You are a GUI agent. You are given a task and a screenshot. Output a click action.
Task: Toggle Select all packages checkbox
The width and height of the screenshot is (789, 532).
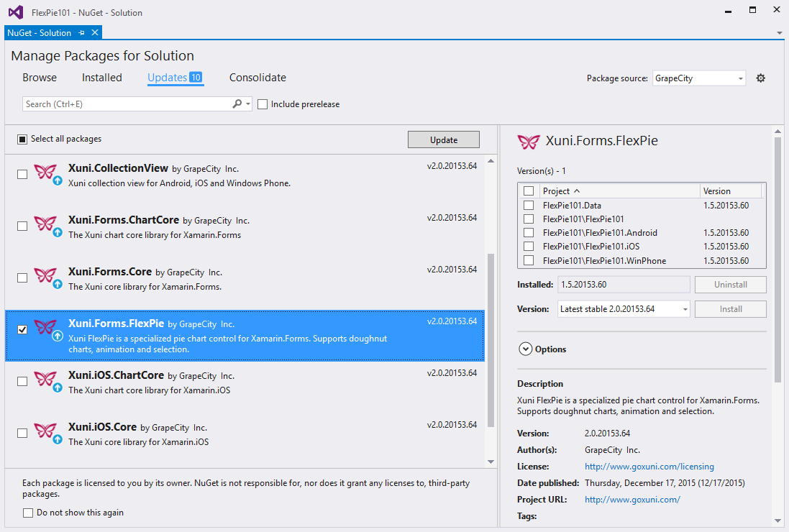click(22, 139)
